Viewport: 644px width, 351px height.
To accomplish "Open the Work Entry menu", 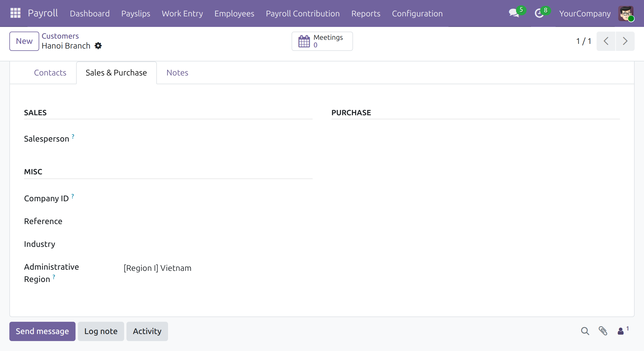I will pos(182,13).
